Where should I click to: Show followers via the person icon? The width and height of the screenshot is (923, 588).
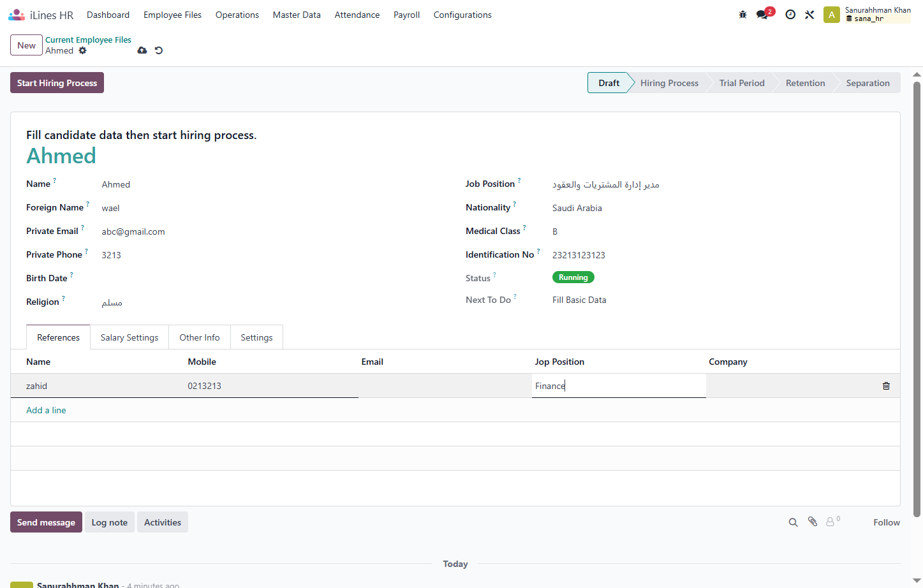click(x=831, y=522)
